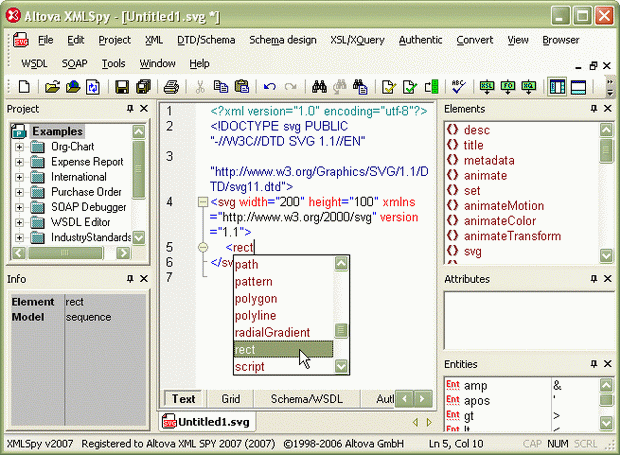Select 'rect' in the autocomplete list
Image resolution: width=620 pixels, height=455 pixels.
coord(282,349)
